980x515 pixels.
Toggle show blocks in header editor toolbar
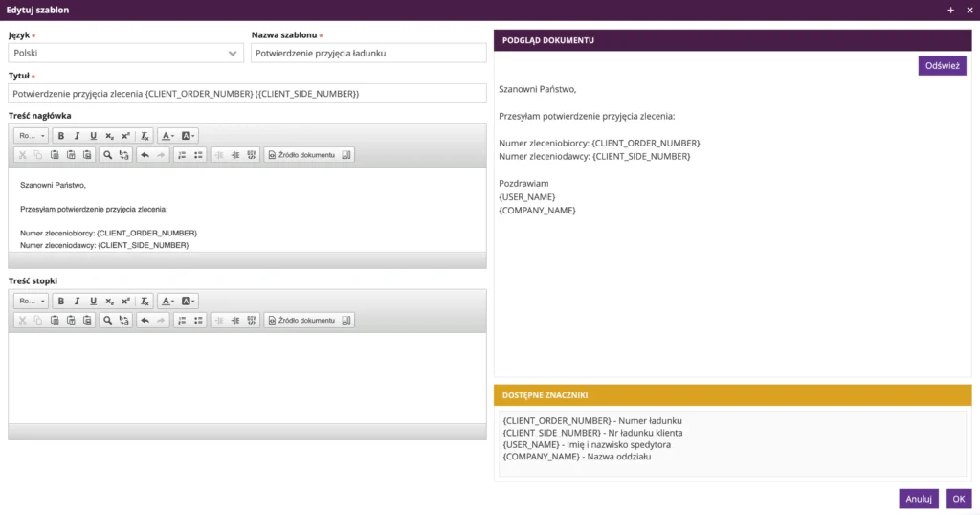346,155
